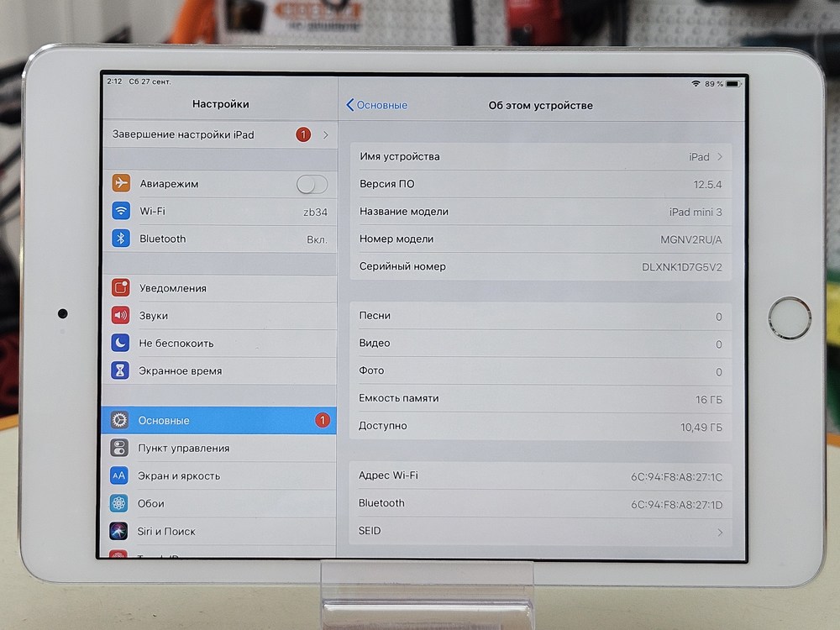Tap the battery status icon
The image size is (840, 630).
(733, 84)
